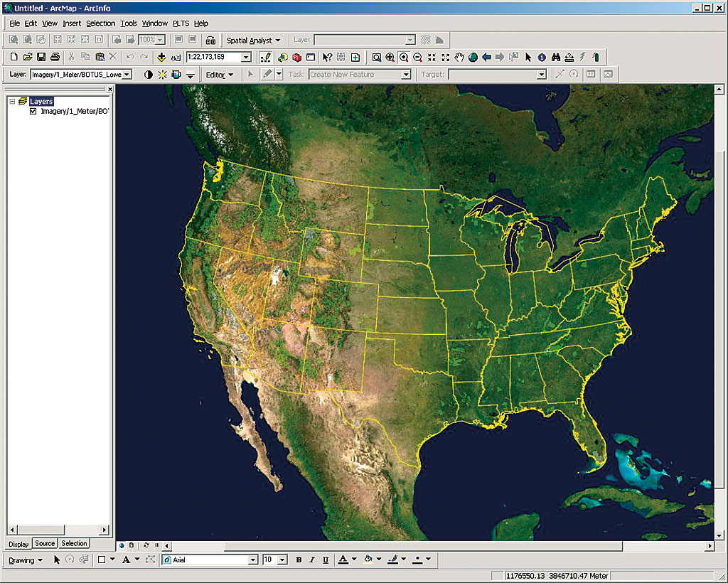Select the Measure tool

point(569,57)
